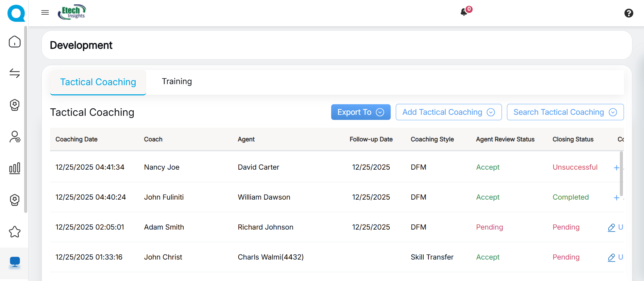
Task: Click the Agent Review Status column header
Action: [x=505, y=139]
